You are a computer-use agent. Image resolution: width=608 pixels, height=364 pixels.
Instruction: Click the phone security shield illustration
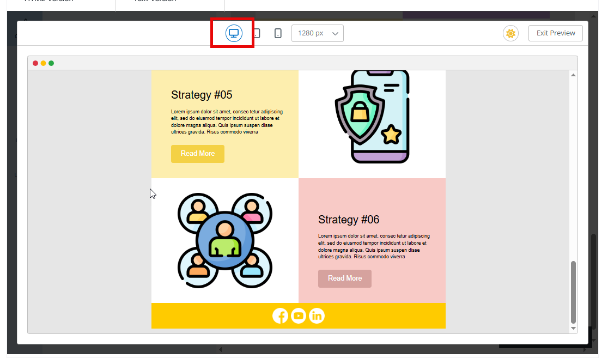(372, 117)
